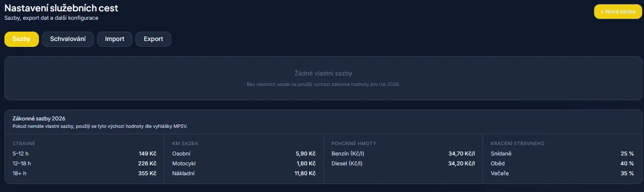Viewport: 644px width, 192px height.
Task: Click the KRÁCENÍ STRAVNÉHO section header
Action: coord(517,144)
